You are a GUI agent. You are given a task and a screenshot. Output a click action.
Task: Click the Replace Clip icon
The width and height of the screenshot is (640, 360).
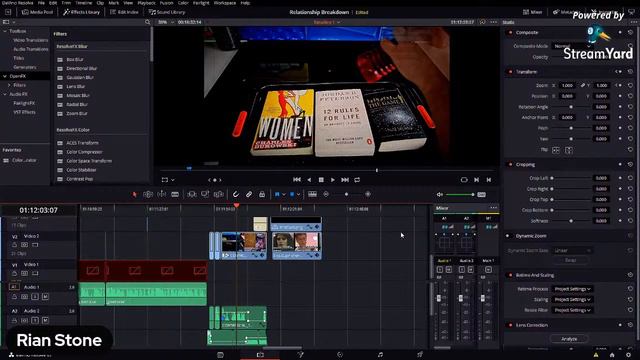pos(219,195)
